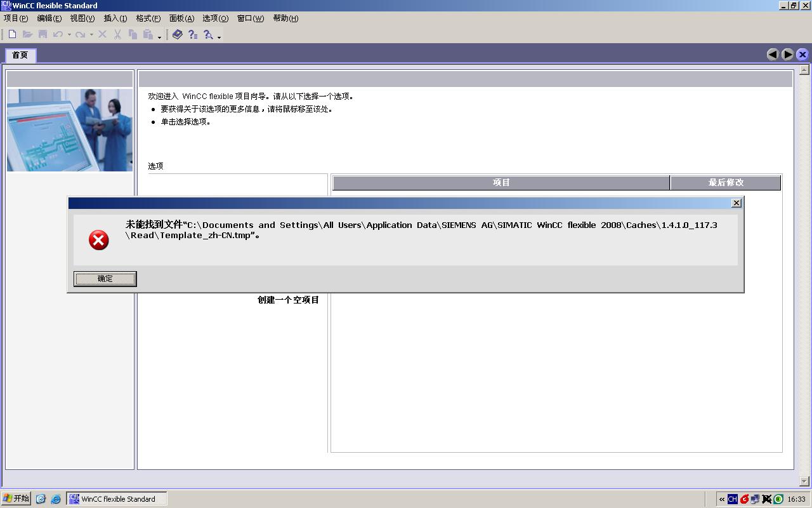This screenshot has height=508, width=812.
Task: Click the 选项 section label
Action: pos(156,166)
